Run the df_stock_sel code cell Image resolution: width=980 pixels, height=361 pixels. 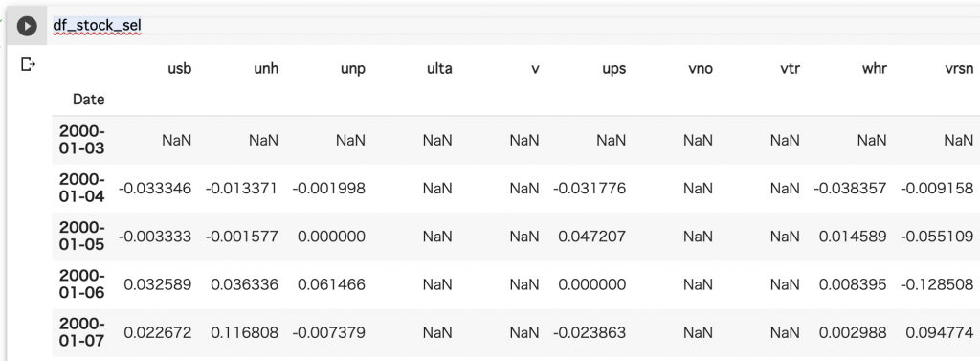coord(27,26)
